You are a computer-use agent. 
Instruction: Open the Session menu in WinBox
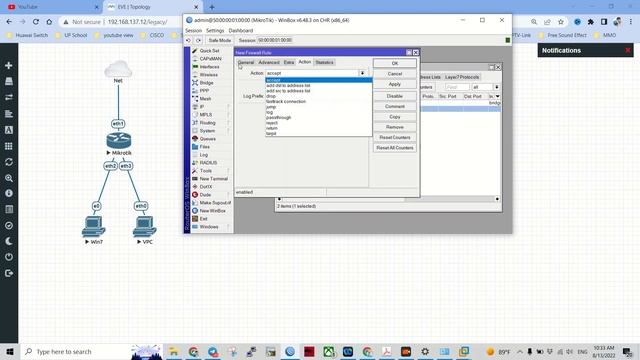[x=193, y=31]
